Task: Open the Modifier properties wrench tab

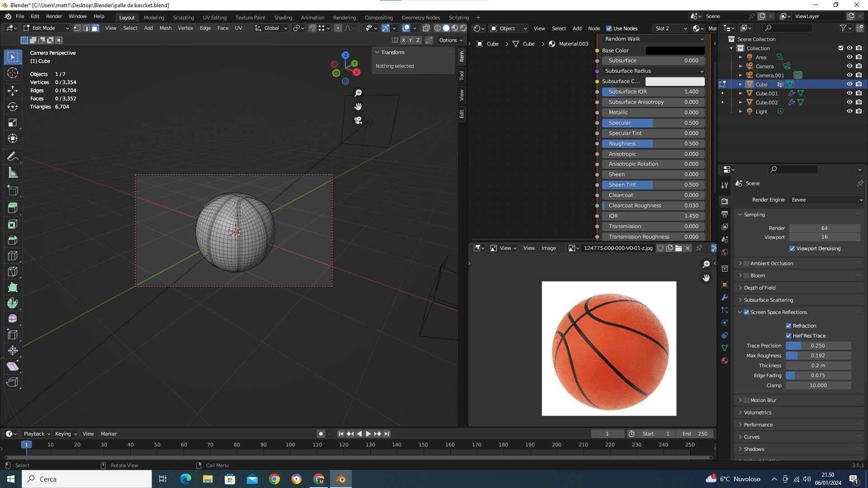Action: (x=725, y=297)
